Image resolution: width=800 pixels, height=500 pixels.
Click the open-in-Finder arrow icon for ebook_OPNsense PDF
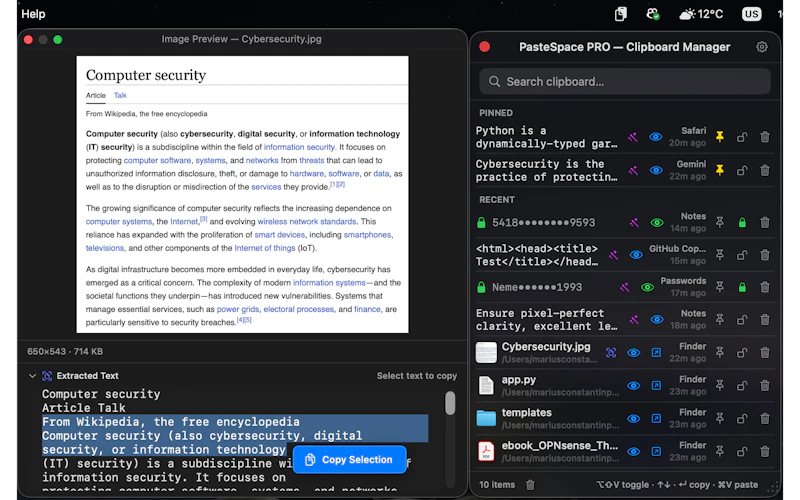(656, 452)
